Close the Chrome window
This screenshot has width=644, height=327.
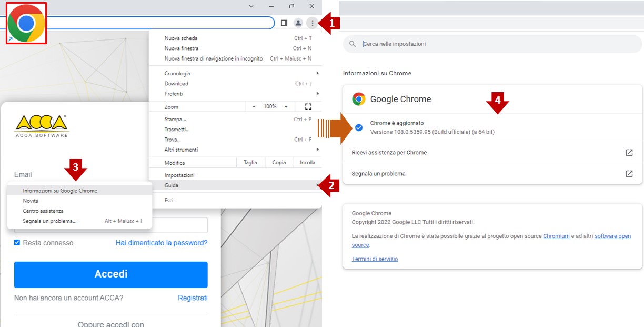point(312,6)
